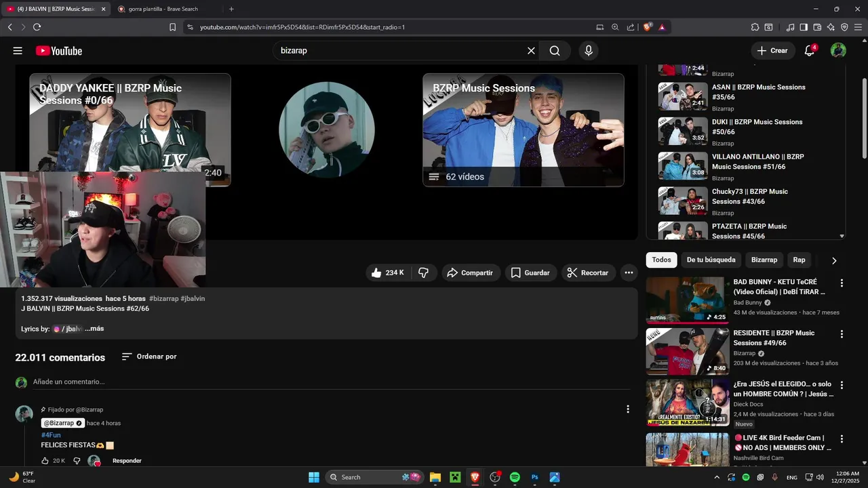Viewport: 868px width, 488px height.
Task: Open options for LIVE 4K Bird Feeder
Action: click(842, 439)
